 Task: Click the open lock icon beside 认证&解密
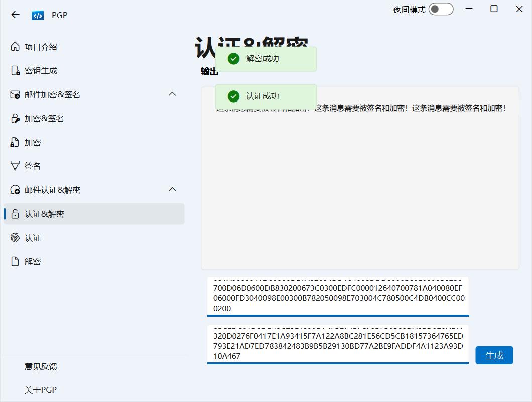tap(15, 214)
